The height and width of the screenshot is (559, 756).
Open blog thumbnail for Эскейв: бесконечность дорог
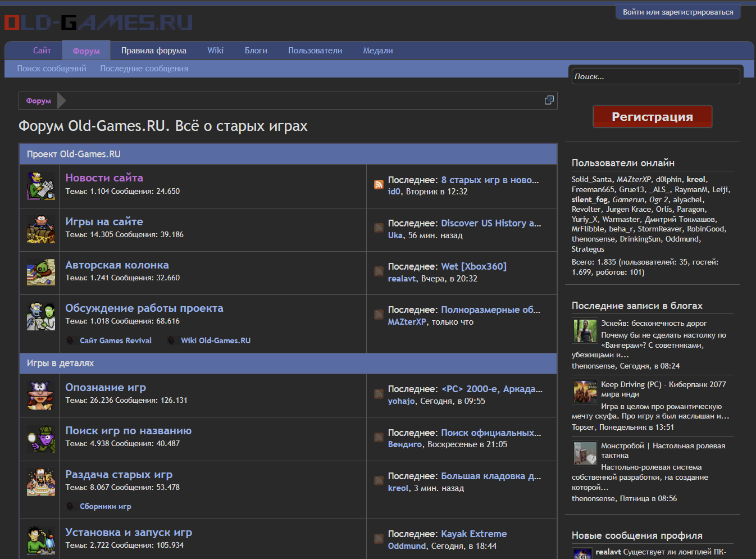click(x=584, y=330)
